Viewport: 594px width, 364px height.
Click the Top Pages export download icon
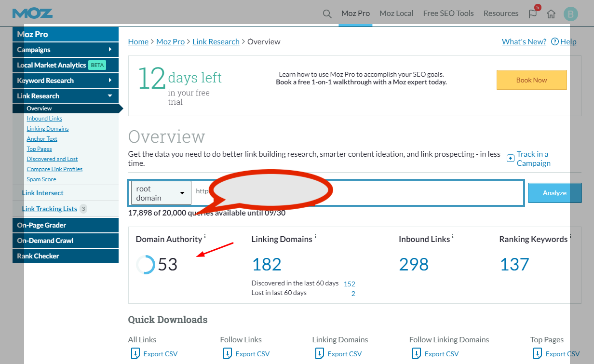[x=538, y=353]
